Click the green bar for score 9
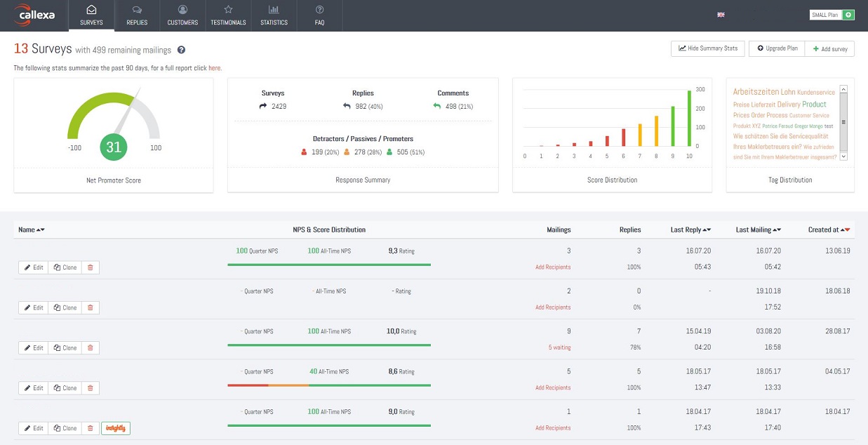This screenshot has width=868, height=445. coord(673,126)
